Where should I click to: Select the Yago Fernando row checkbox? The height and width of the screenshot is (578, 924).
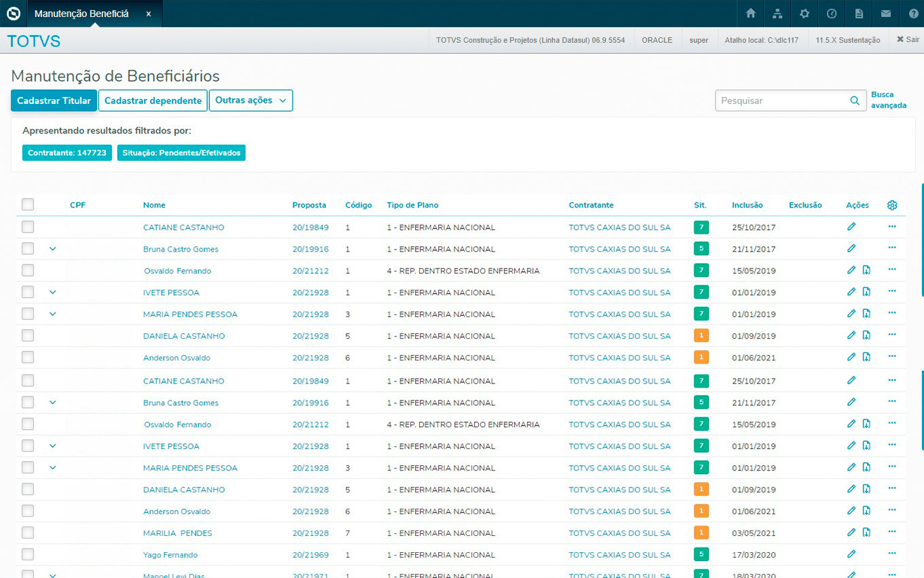click(x=28, y=555)
